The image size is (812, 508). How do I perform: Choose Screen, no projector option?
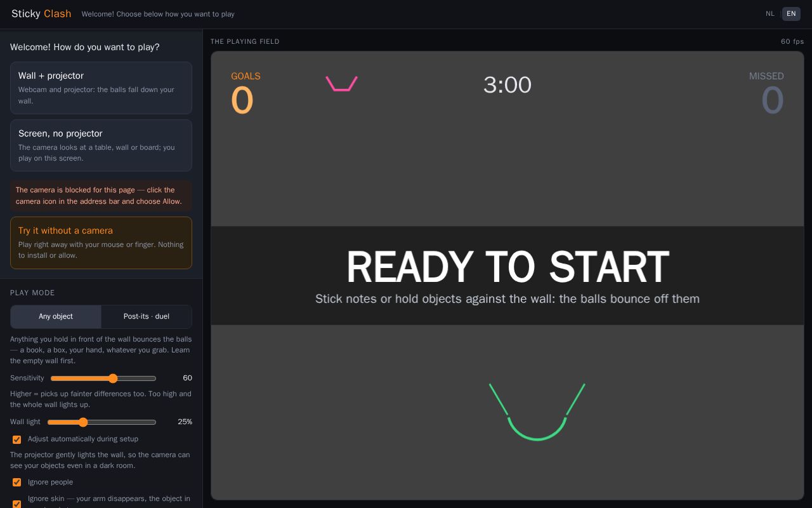pos(101,145)
